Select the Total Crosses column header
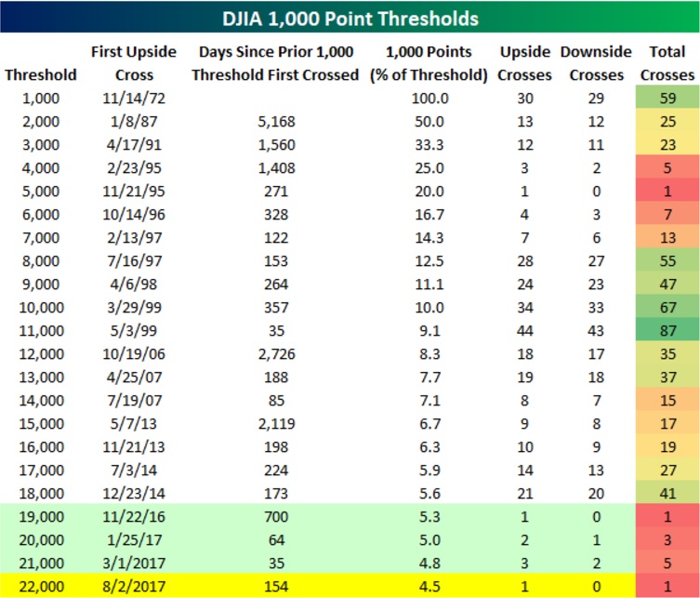This screenshot has width=700, height=598. [x=667, y=63]
